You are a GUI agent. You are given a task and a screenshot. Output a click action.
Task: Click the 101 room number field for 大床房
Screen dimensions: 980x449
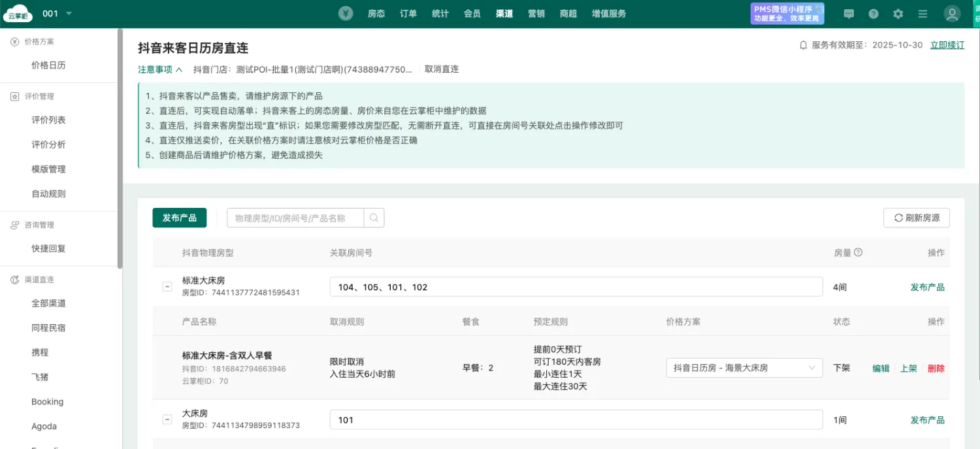click(576, 420)
